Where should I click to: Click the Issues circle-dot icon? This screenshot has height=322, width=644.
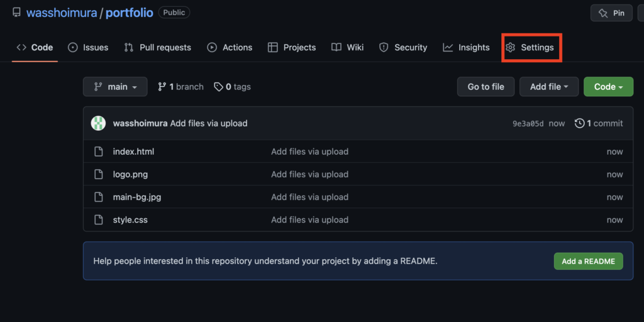(x=73, y=48)
